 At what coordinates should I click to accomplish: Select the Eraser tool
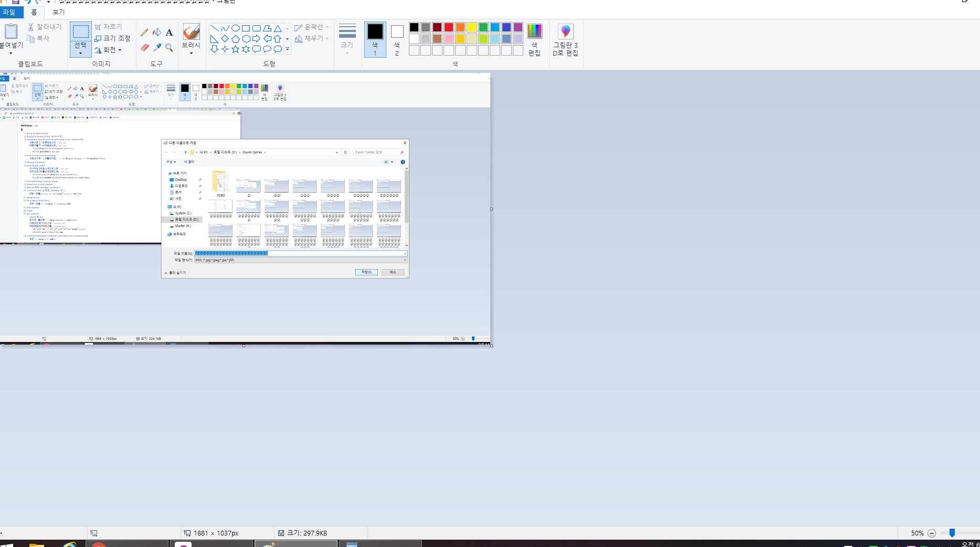point(144,47)
